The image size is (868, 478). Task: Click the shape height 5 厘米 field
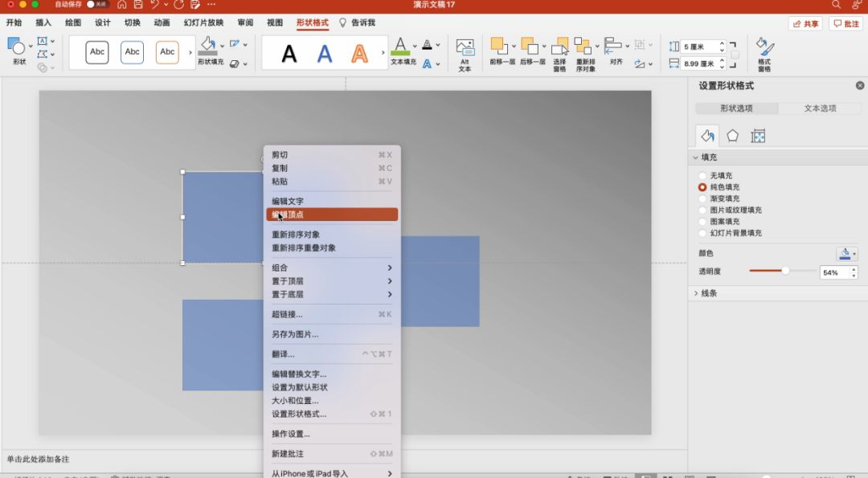[x=699, y=47]
